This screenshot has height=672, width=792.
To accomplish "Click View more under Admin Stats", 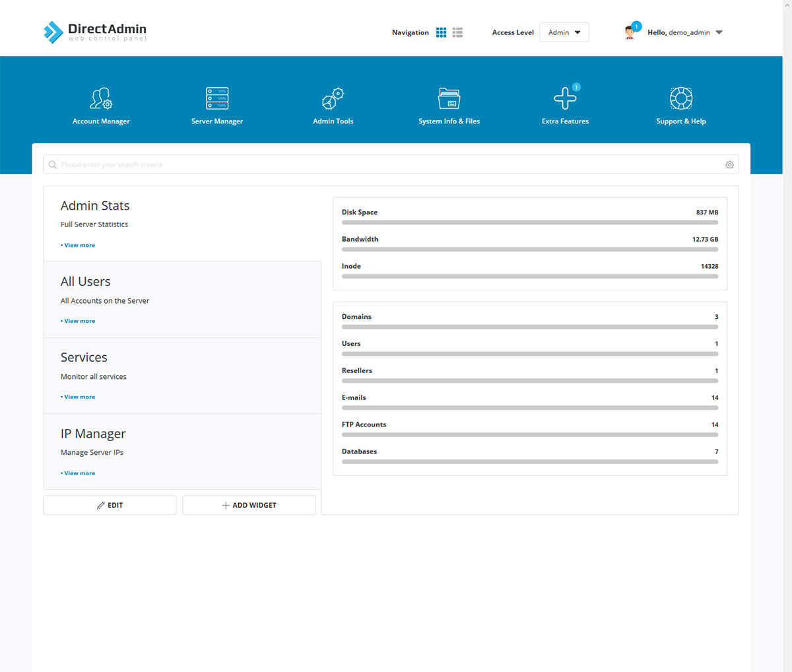I will pyautogui.click(x=78, y=245).
